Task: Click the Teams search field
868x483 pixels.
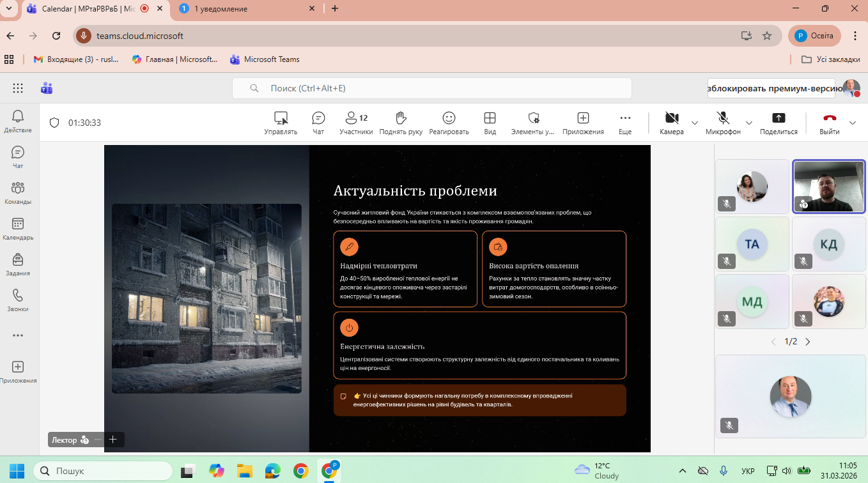Action: click(x=431, y=88)
